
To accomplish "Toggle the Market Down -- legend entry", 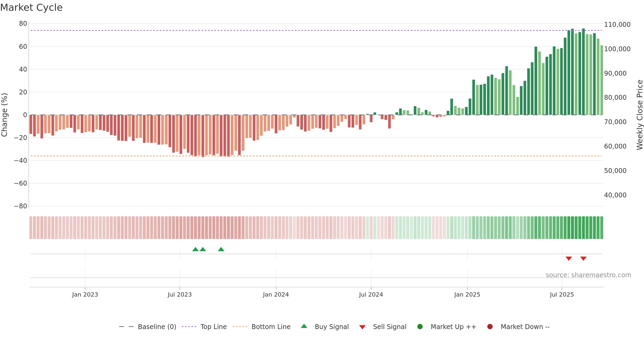I will pyautogui.click(x=518, y=327).
